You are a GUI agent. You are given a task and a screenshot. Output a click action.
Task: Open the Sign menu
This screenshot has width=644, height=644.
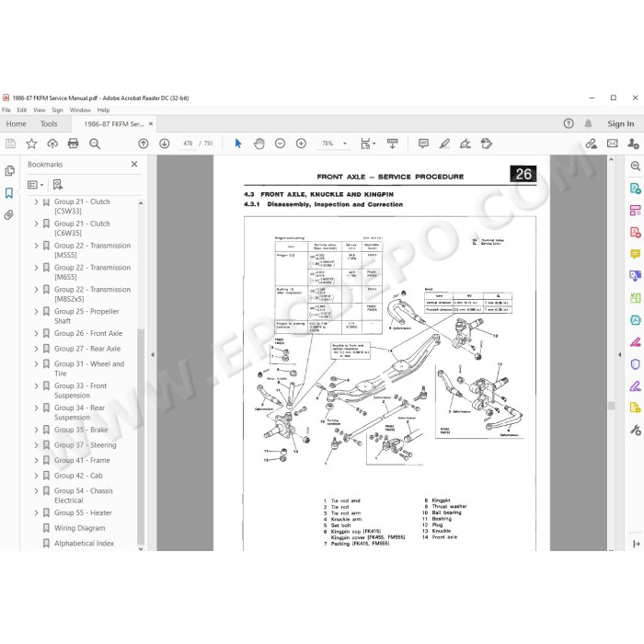[57, 110]
